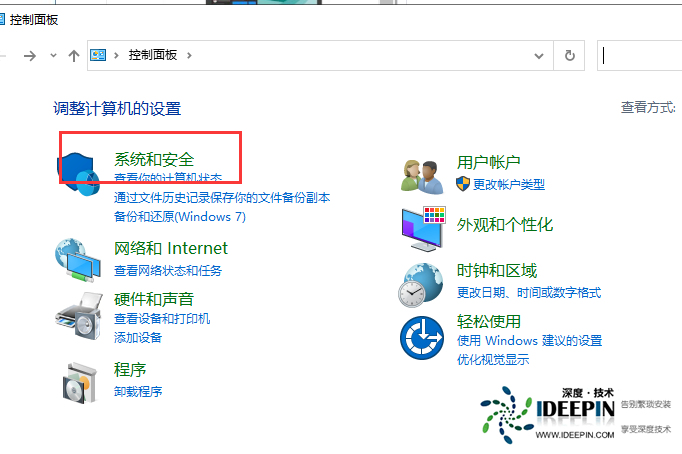Screen dimensions: 682x454
Task: Click 添加设备 link
Action: 138,337
